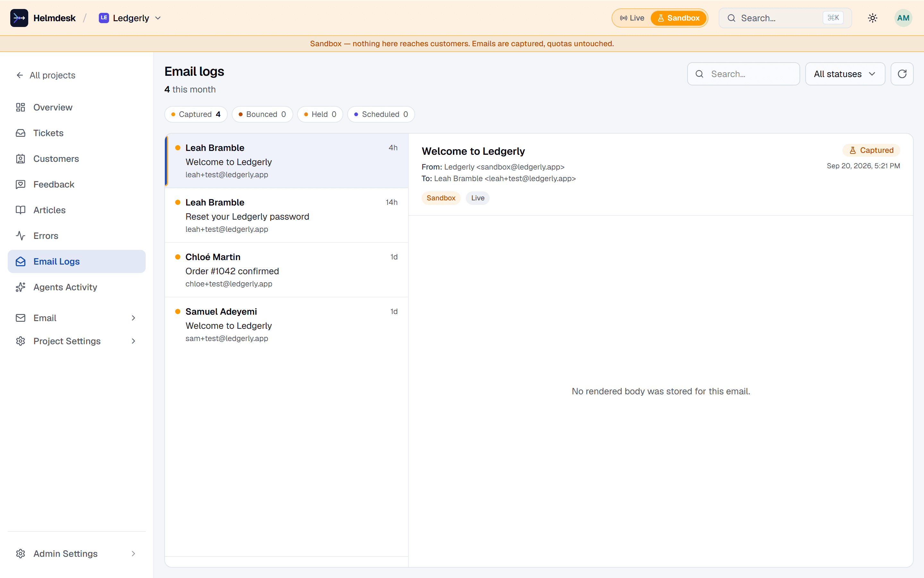Show the Live tab in email detail
924x578 pixels.
tap(478, 198)
